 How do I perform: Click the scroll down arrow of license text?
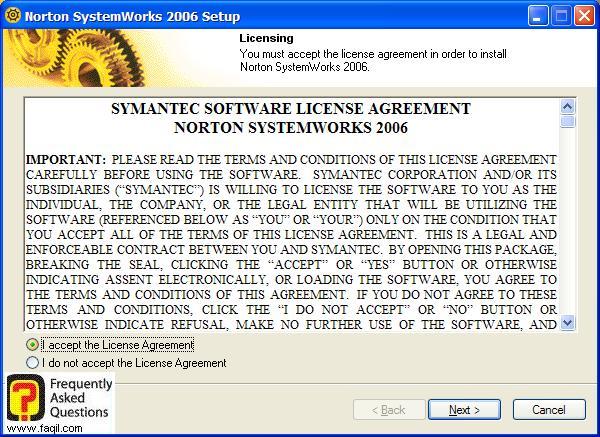coord(567,323)
